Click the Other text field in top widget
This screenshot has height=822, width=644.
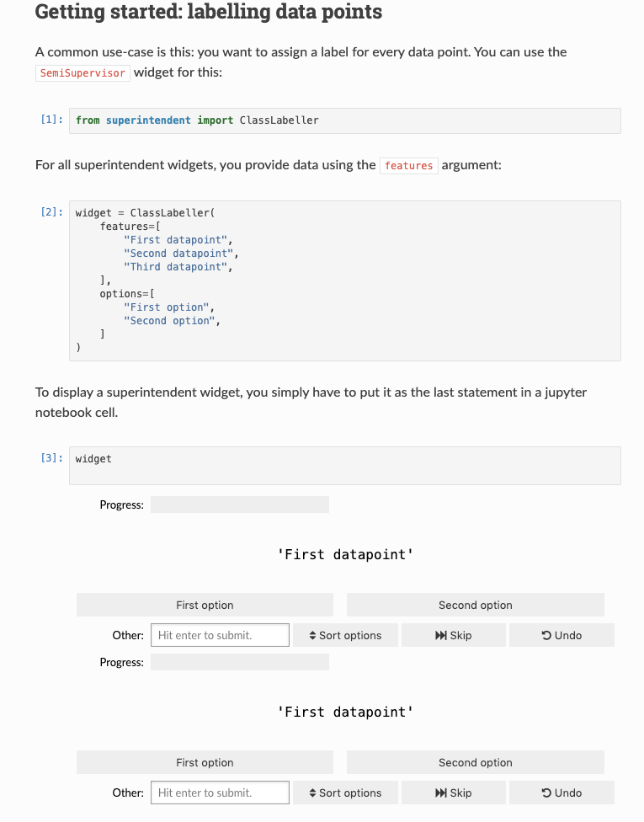pos(220,634)
